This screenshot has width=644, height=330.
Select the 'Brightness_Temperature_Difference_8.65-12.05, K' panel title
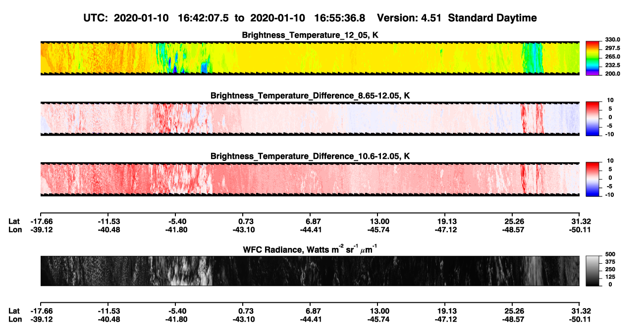pyautogui.click(x=310, y=95)
